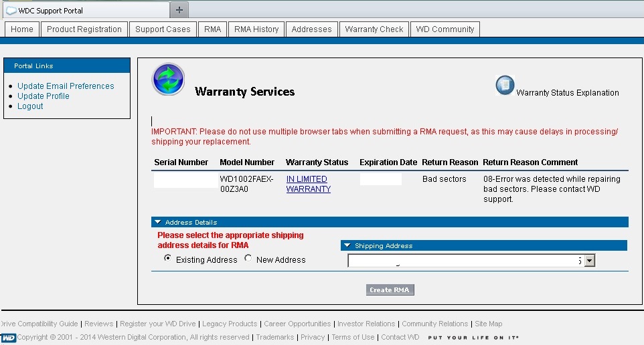This screenshot has width=644, height=345.
Task: Select the Existing Address radio button
Action: 167,258
